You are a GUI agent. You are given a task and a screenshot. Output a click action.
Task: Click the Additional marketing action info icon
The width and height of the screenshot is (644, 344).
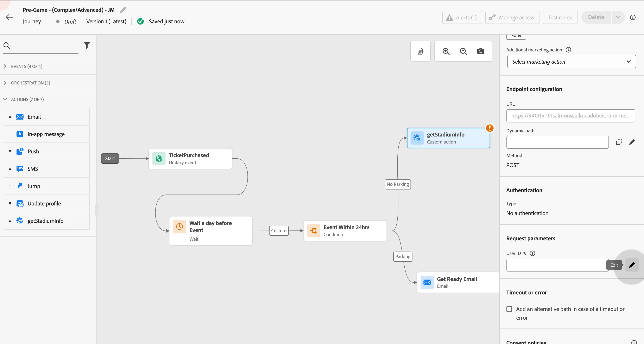click(568, 50)
